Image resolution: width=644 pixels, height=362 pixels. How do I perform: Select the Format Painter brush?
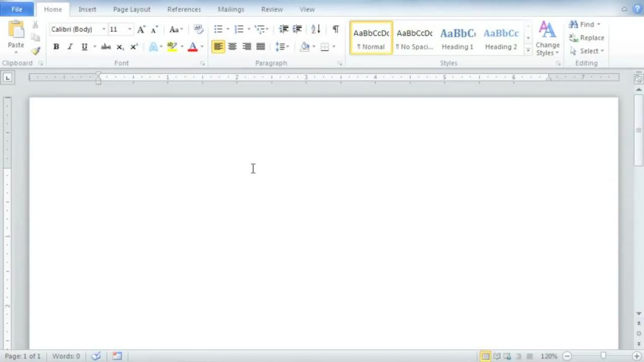coord(35,50)
